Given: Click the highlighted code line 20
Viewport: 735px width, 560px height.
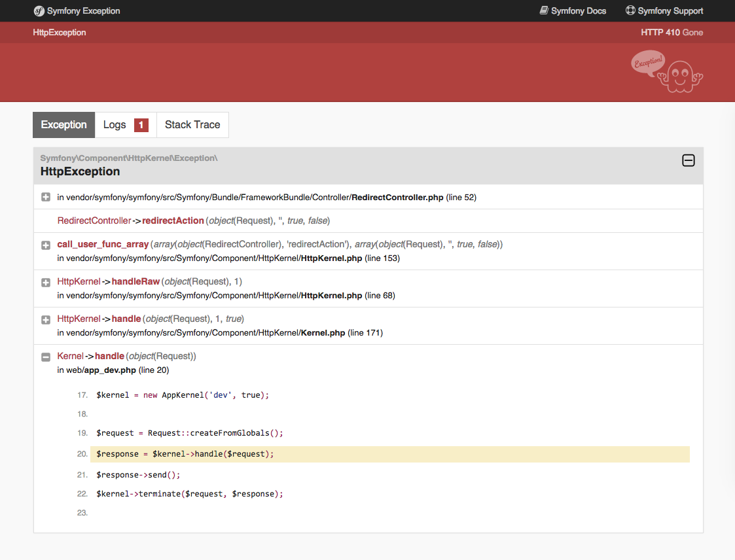Looking at the screenshot, I should tap(390, 454).
